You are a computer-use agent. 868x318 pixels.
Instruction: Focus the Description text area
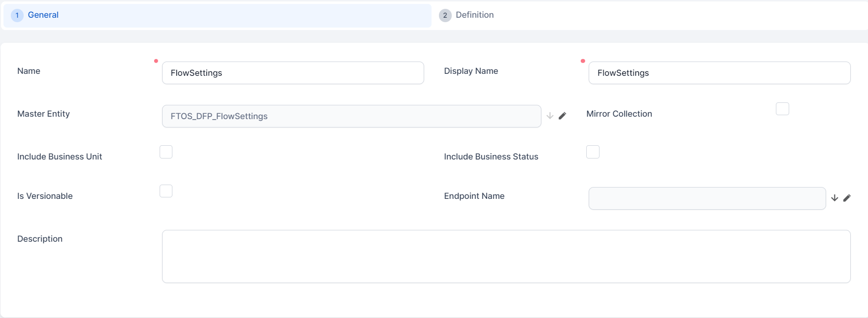pyautogui.click(x=506, y=256)
